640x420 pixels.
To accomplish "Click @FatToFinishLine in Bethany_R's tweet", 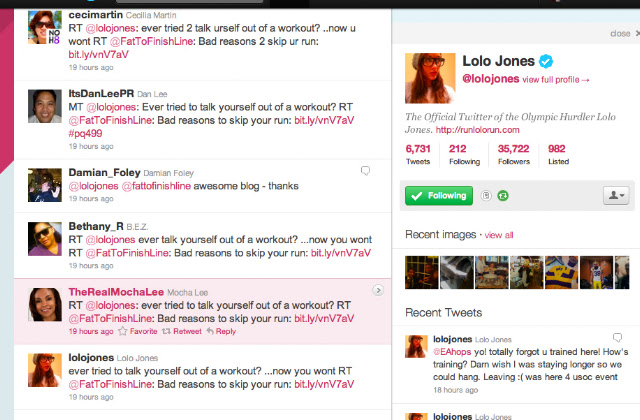I will coord(127,253).
